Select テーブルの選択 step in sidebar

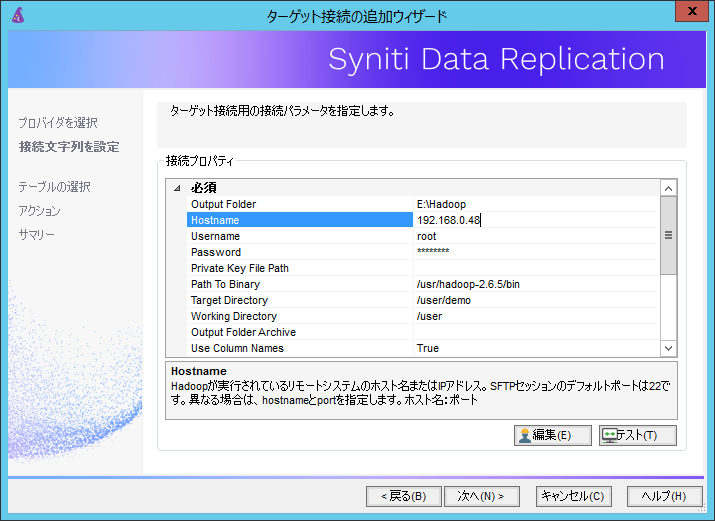54,186
